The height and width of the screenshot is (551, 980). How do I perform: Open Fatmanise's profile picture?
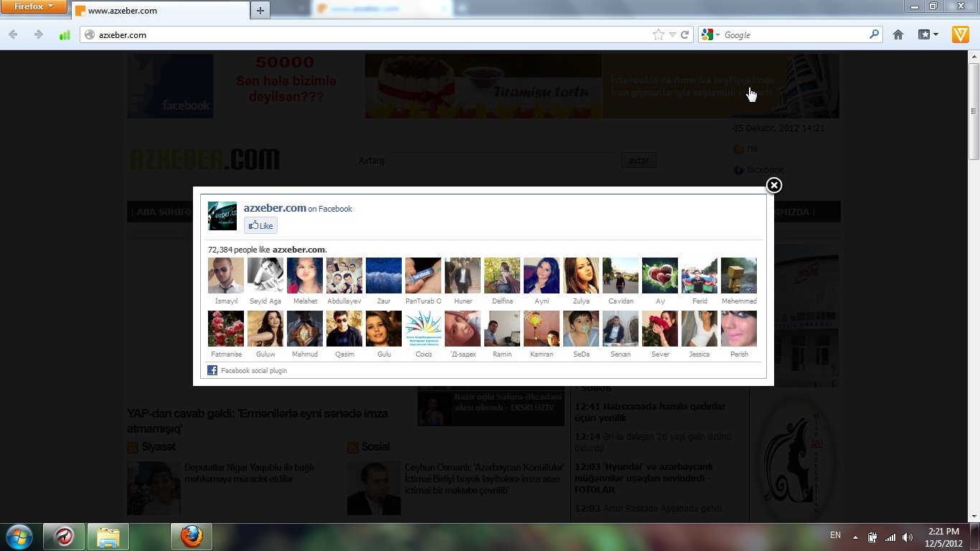point(226,329)
